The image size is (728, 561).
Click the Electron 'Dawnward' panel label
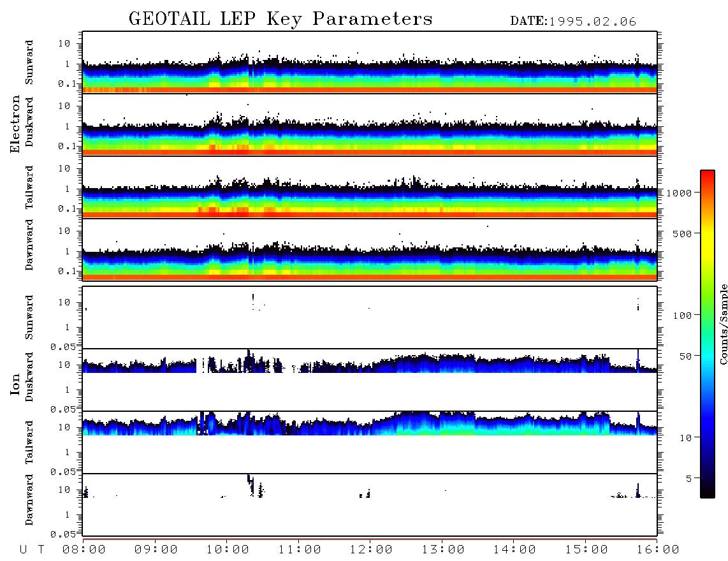tap(29, 245)
